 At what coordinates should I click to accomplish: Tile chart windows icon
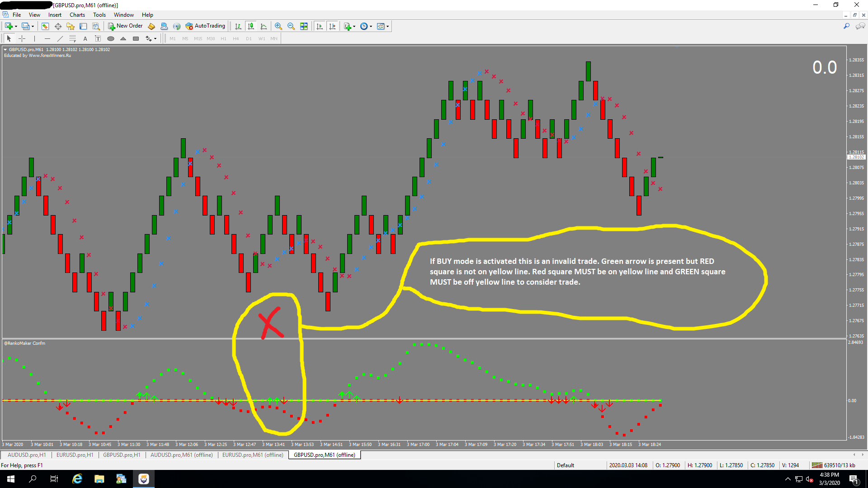pos(304,26)
